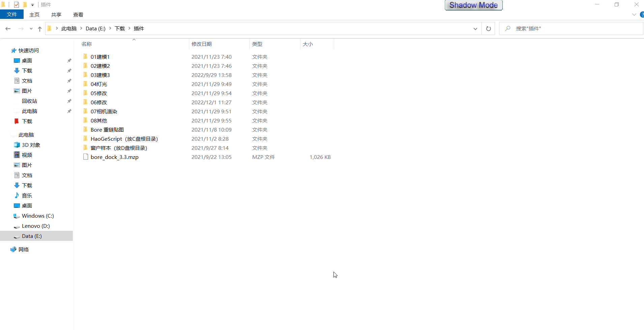644x330 pixels.
Task: Open the recent locations dropdown
Action: coord(31,29)
